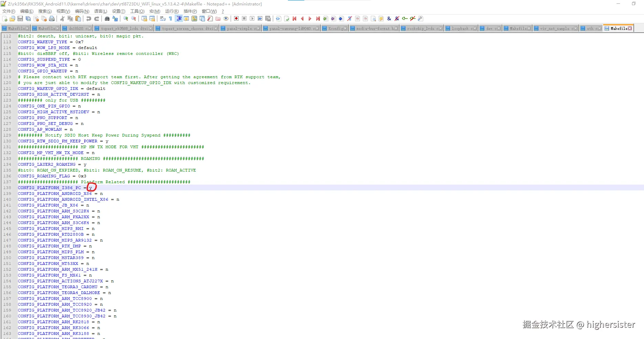Image resolution: width=644 pixels, height=339 pixels.
Task: Create a new file with the New icon
Action: [5, 19]
